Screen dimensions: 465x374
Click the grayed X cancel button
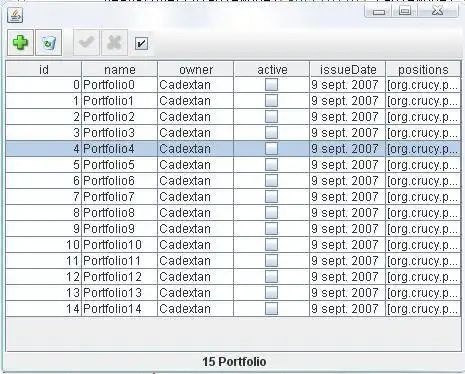pyautogui.click(x=114, y=43)
